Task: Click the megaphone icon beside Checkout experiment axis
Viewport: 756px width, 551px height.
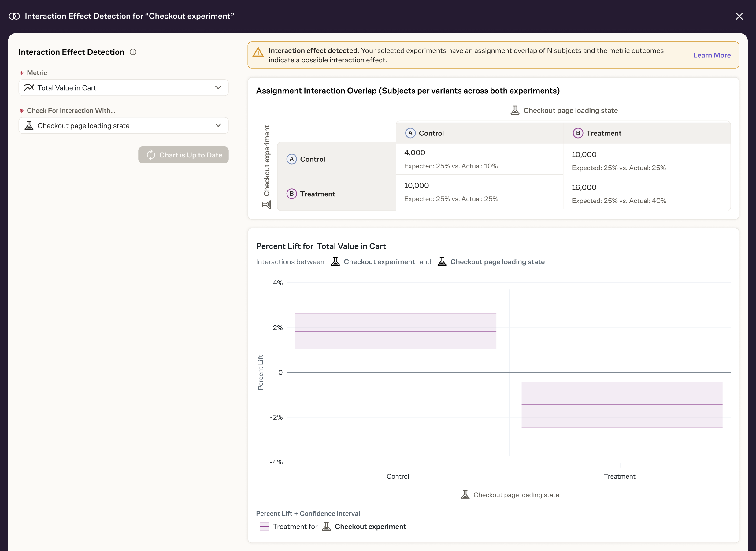Action: click(267, 205)
